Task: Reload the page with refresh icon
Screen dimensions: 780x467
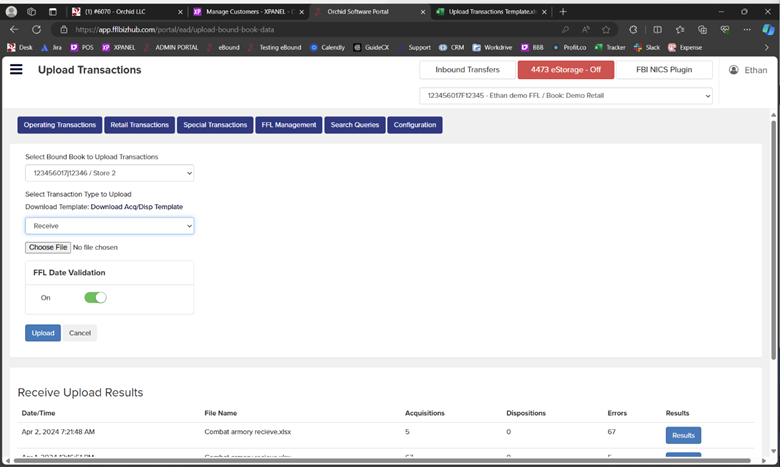Action: click(36, 29)
